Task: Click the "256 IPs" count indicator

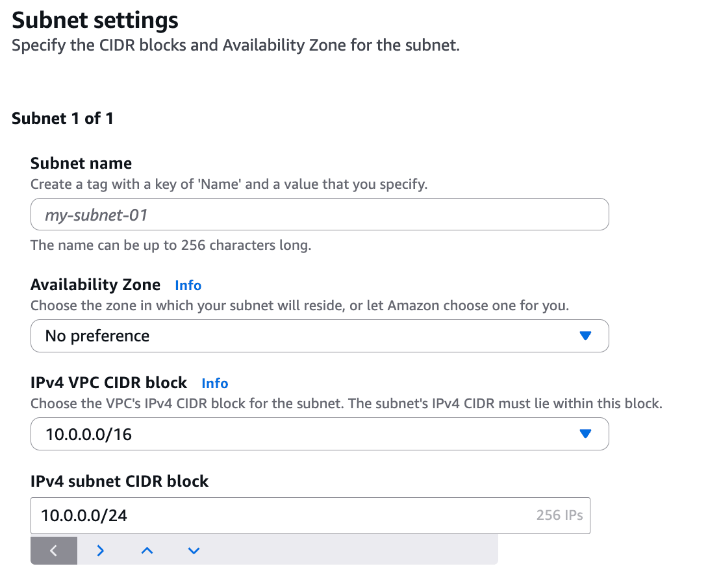Action: pos(560,515)
